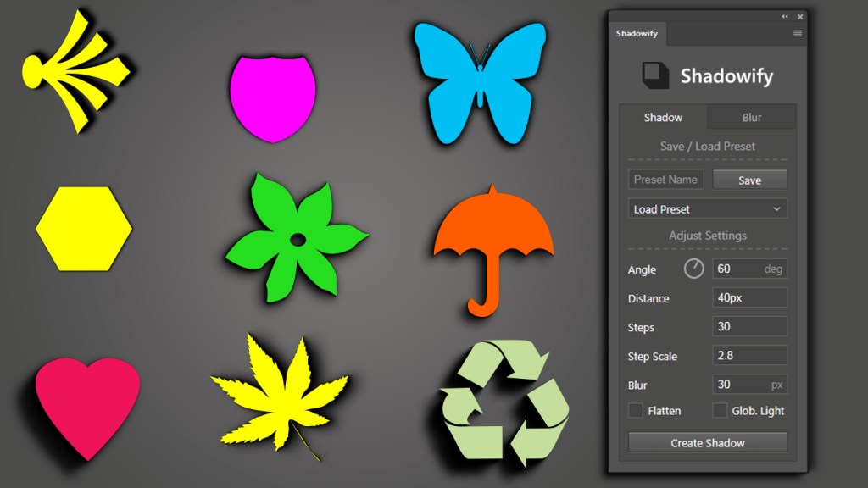Click the Angle value field
The width and height of the screenshot is (868, 488).
point(749,269)
